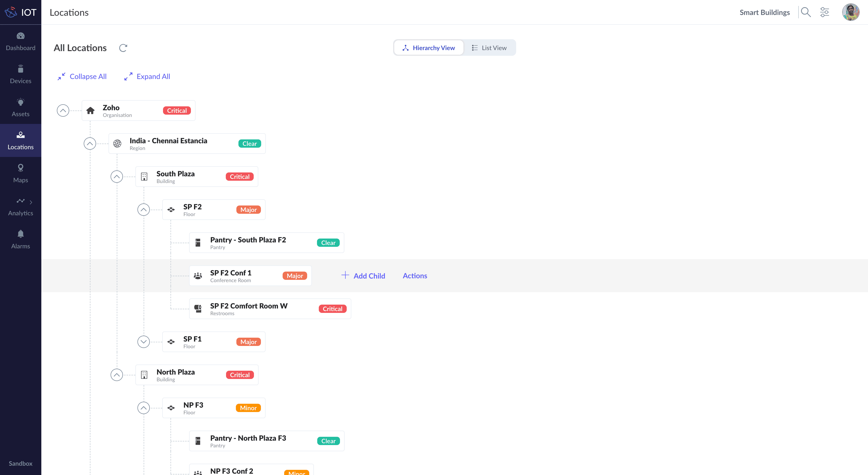Go to Devices in sidebar
Screen dimensions: 868x475
pos(21,74)
